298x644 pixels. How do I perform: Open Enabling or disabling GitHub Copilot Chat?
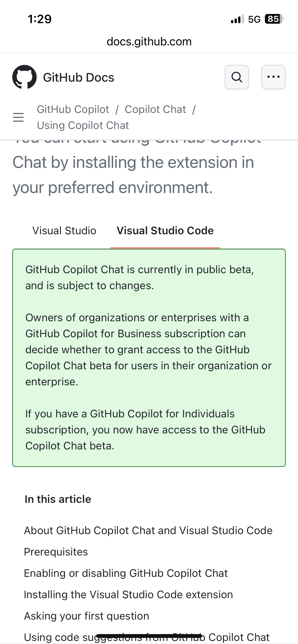point(126,573)
